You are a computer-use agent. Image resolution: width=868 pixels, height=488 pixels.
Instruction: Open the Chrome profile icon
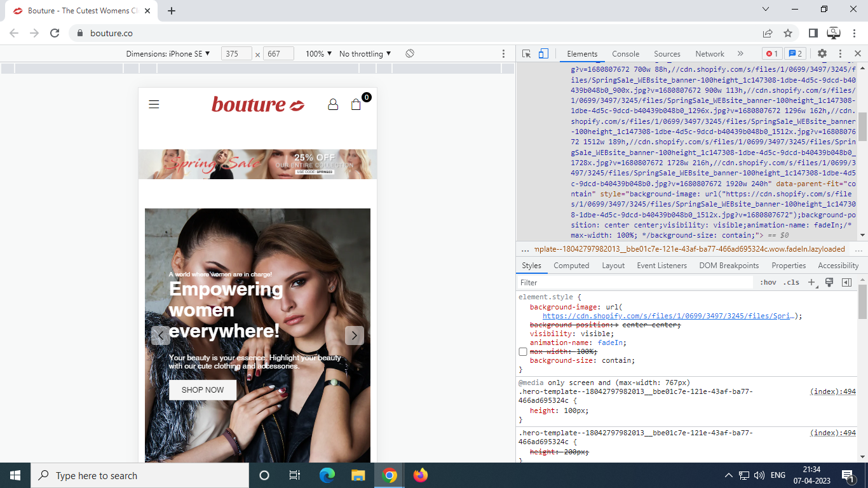tap(834, 33)
